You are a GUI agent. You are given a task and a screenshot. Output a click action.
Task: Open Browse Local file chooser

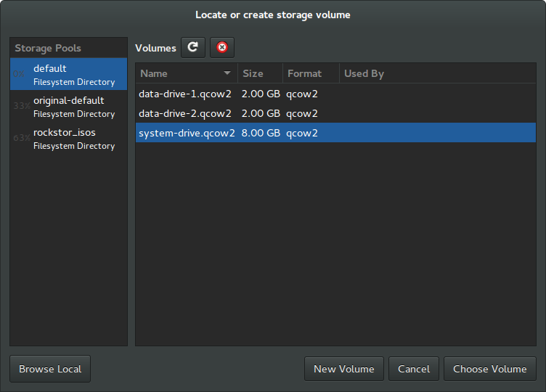pyautogui.click(x=50, y=369)
